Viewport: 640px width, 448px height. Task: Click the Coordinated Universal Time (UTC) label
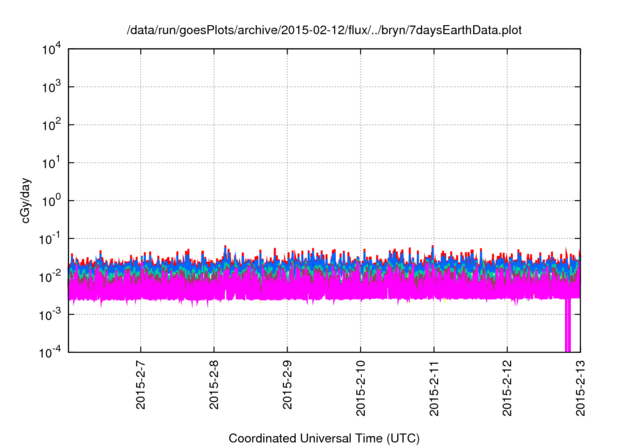(x=324, y=438)
